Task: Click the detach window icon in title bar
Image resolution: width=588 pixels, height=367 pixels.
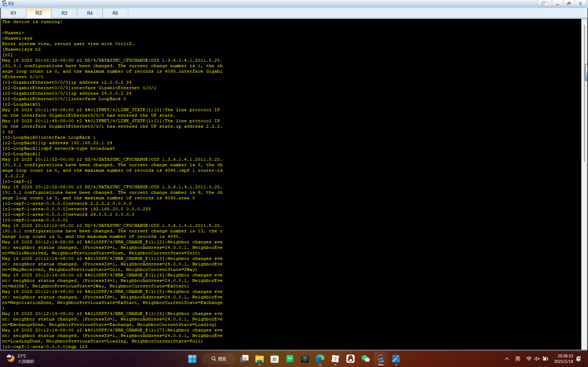Action: coord(545,4)
